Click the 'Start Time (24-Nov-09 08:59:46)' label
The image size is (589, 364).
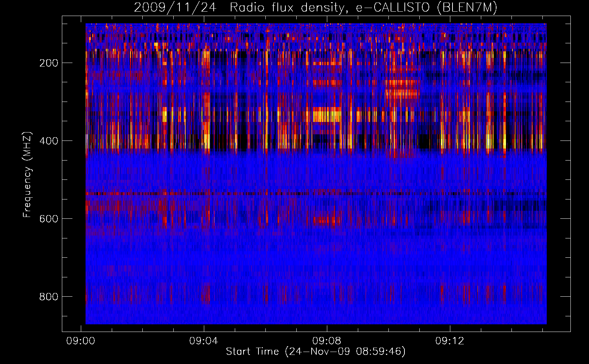point(316,352)
